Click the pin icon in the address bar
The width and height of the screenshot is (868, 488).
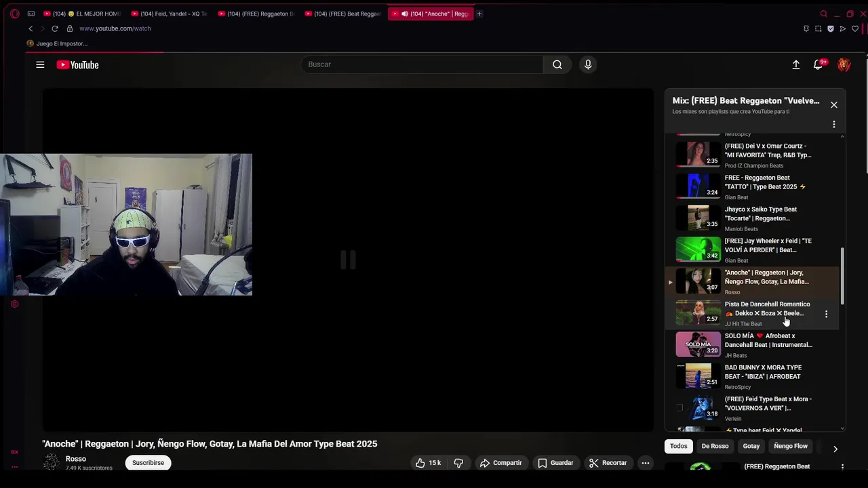(806, 28)
